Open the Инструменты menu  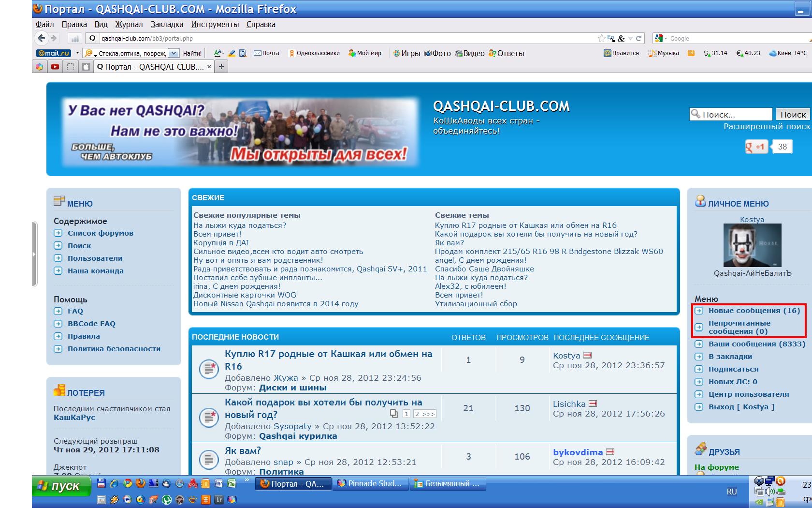point(215,24)
